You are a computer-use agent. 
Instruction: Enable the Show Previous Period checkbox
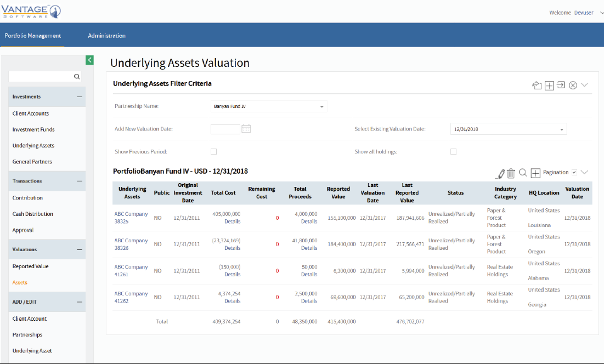(213, 151)
